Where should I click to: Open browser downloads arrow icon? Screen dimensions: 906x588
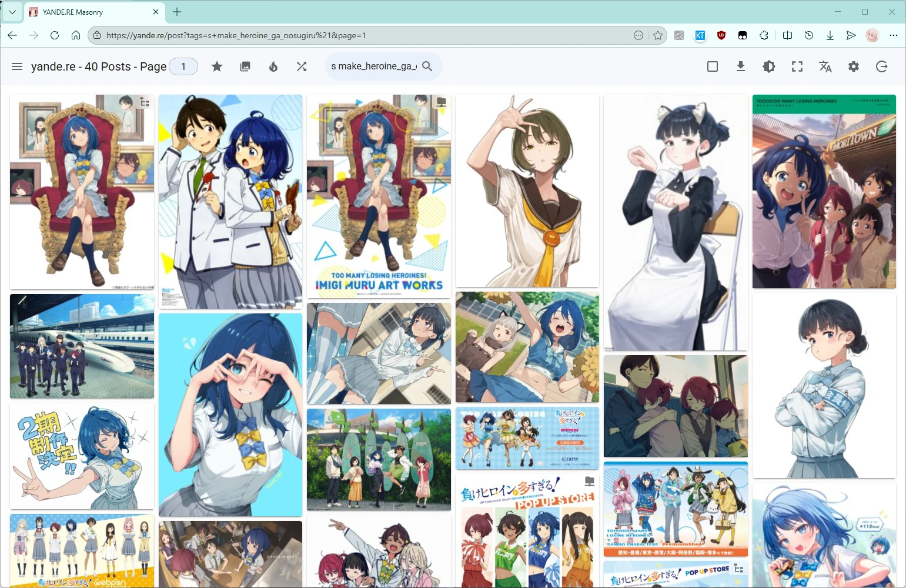pyautogui.click(x=830, y=35)
